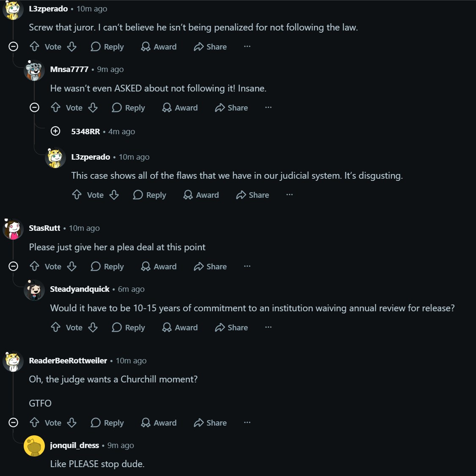Downvote L3zperado's reply about judicial system flaws
Viewport: 476px width, 476px height.
click(x=114, y=195)
